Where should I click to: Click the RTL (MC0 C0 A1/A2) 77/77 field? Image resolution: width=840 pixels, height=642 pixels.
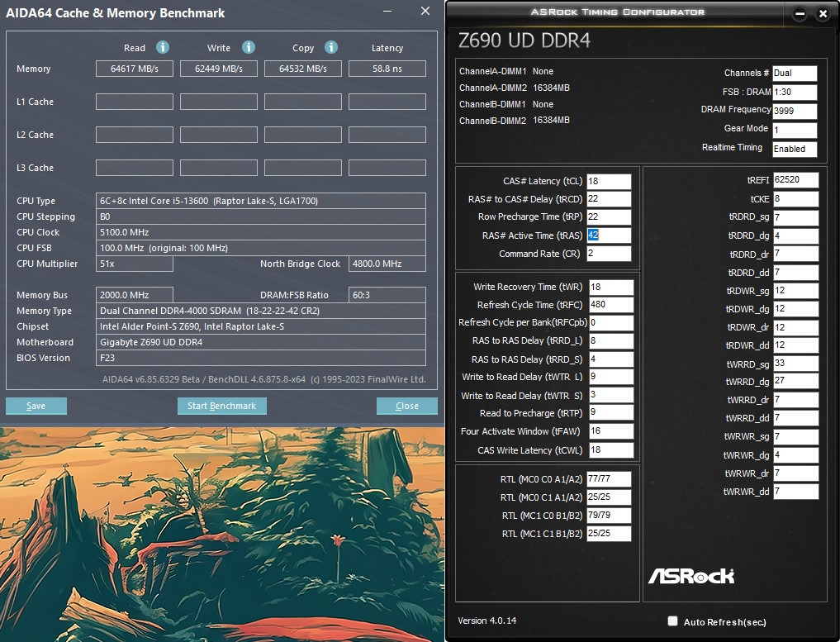coord(609,479)
